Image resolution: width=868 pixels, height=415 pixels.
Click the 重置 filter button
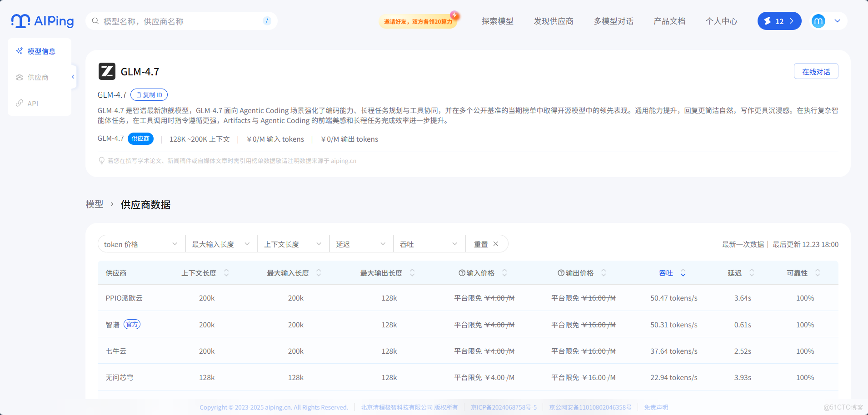point(486,244)
